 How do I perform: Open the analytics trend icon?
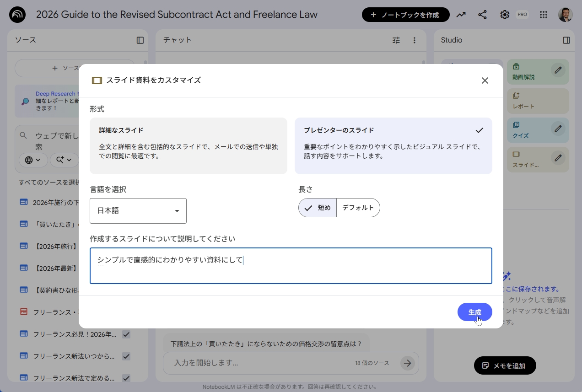click(461, 15)
